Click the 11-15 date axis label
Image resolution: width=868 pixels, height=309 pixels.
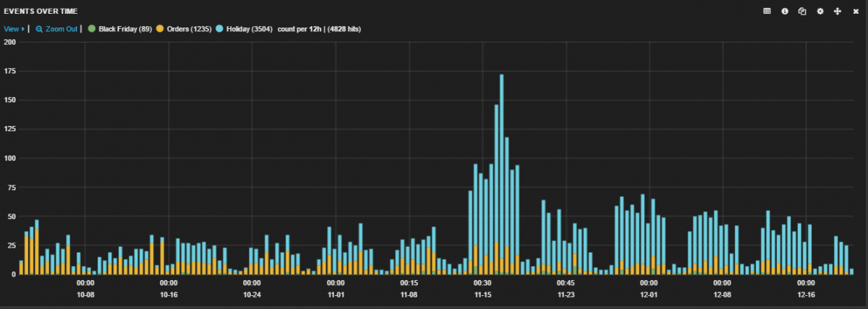[x=482, y=295]
